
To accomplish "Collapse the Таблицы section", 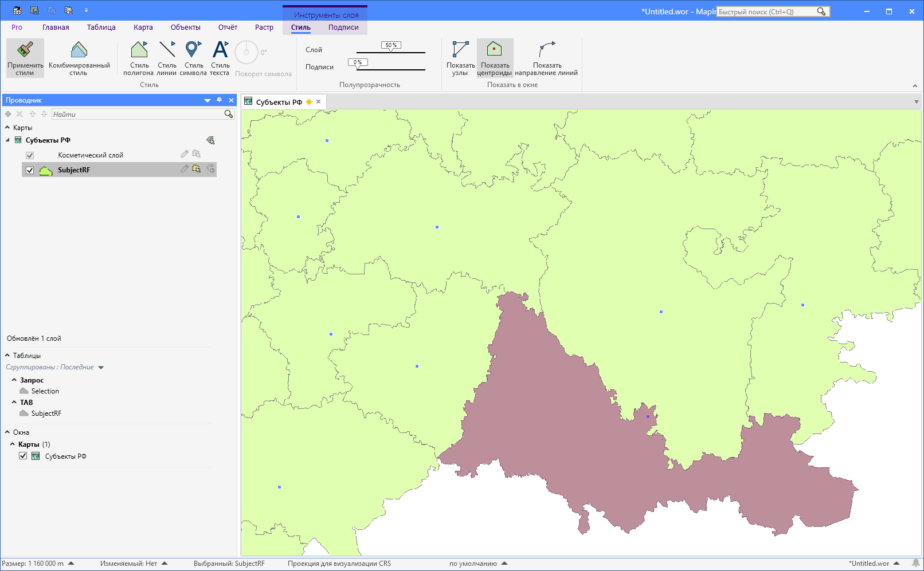I will [x=7, y=356].
